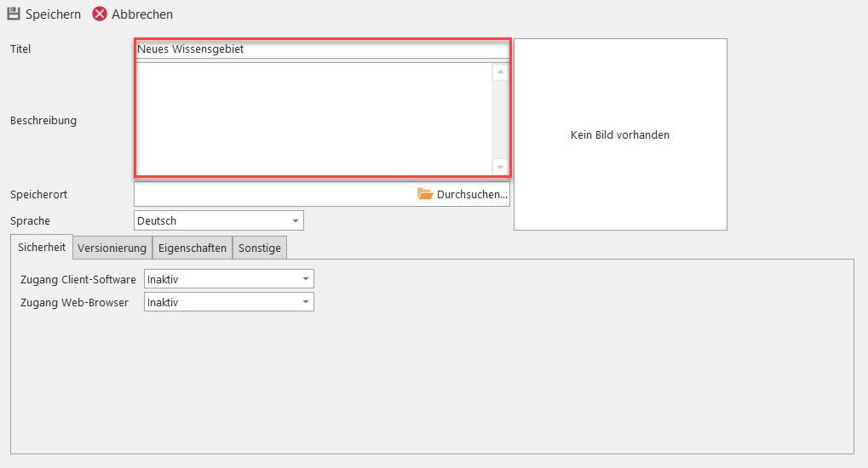
Task: Click the red Abbrechen X icon
Action: [x=100, y=14]
